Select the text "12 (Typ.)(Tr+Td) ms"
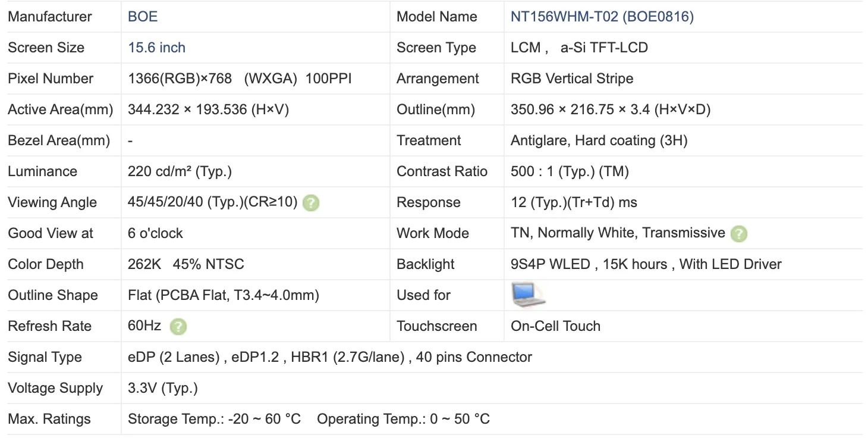The width and height of the screenshot is (868, 438). click(x=574, y=202)
